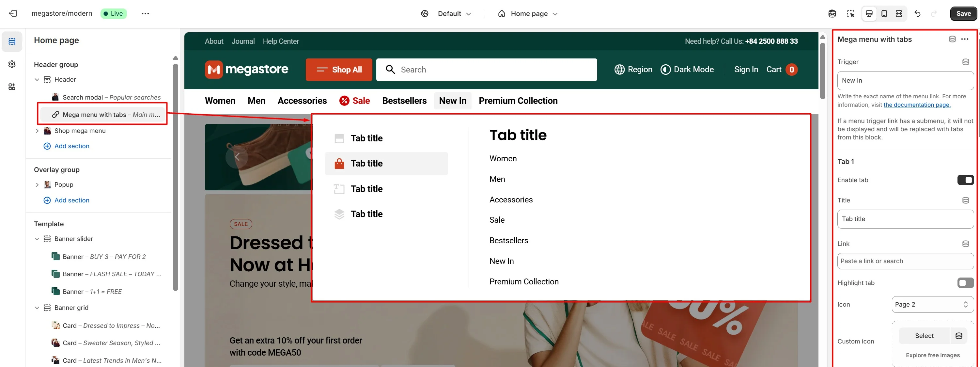980x367 pixels.
Task: Disable the Enable tab toggle for Tab 1
Action: pyautogui.click(x=966, y=180)
